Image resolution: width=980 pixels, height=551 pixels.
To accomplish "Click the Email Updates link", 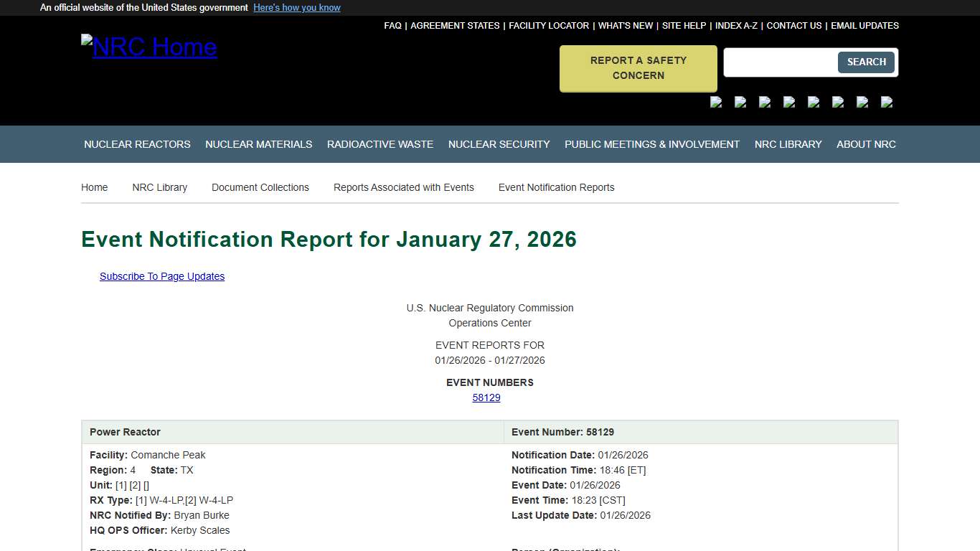I will [864, 25].
